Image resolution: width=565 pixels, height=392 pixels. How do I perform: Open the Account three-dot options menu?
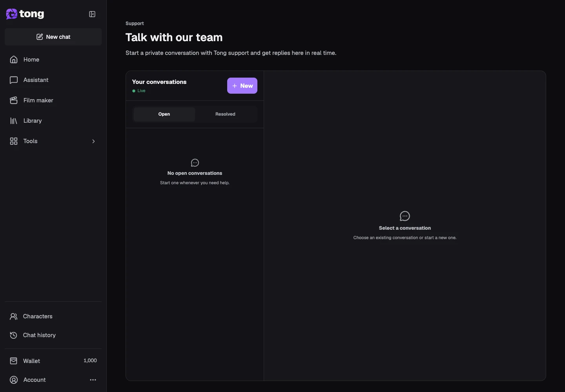(x=93, y=380)
